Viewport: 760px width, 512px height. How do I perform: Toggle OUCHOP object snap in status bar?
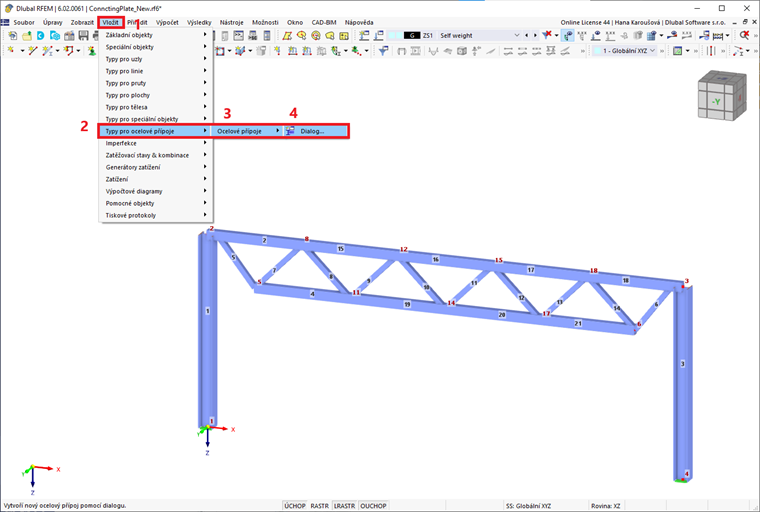(x=373, y=506)
